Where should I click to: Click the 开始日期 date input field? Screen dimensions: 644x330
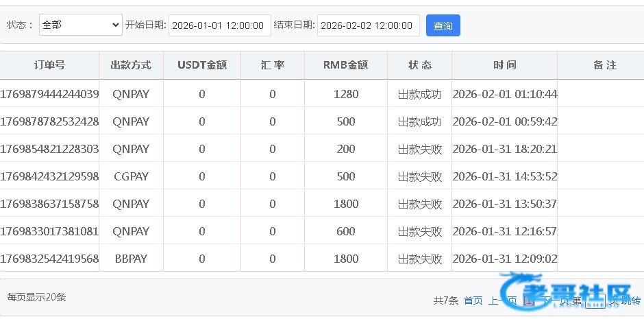[219, 25]
